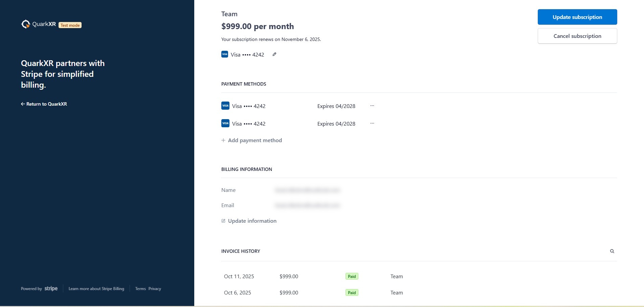Click the $999.00 per month price text
644x307 pixels.
tap(258, 26)
